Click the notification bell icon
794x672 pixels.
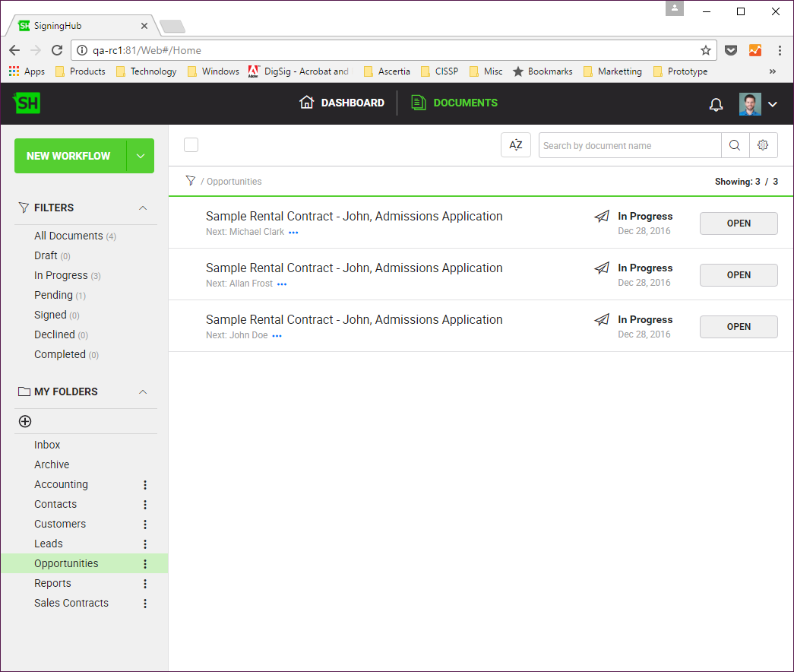tap(716, 104)
